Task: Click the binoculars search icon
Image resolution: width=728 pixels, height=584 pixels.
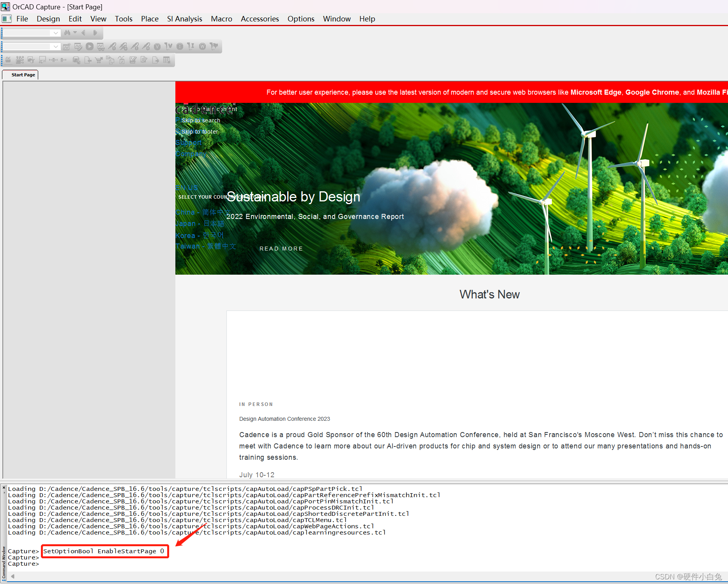Action: 67,33
